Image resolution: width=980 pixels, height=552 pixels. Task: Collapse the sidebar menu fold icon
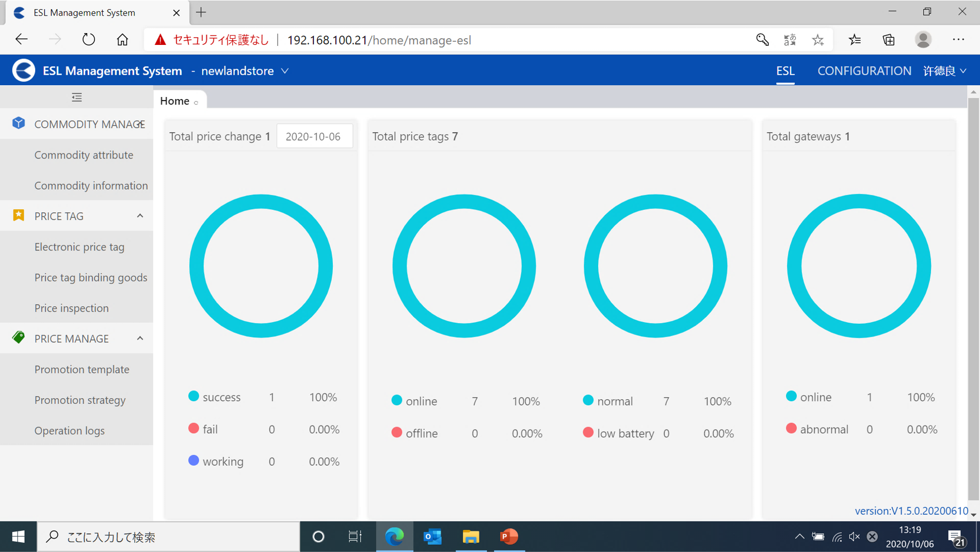pos(77,97)
